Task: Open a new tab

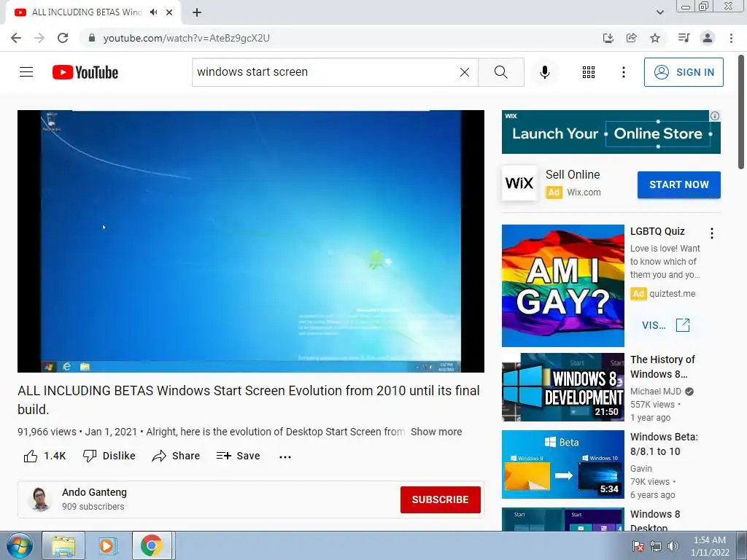Action: (x=197, y=12)
